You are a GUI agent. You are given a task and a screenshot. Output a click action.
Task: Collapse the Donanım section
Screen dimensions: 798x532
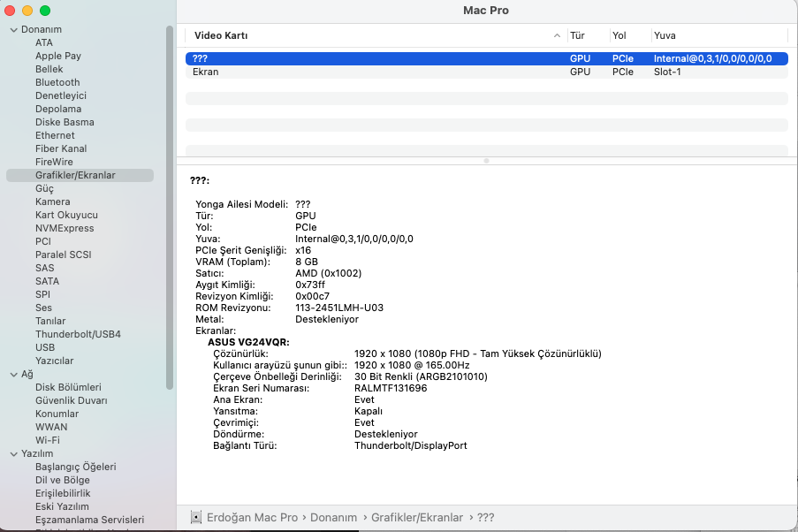pos(13,30)
